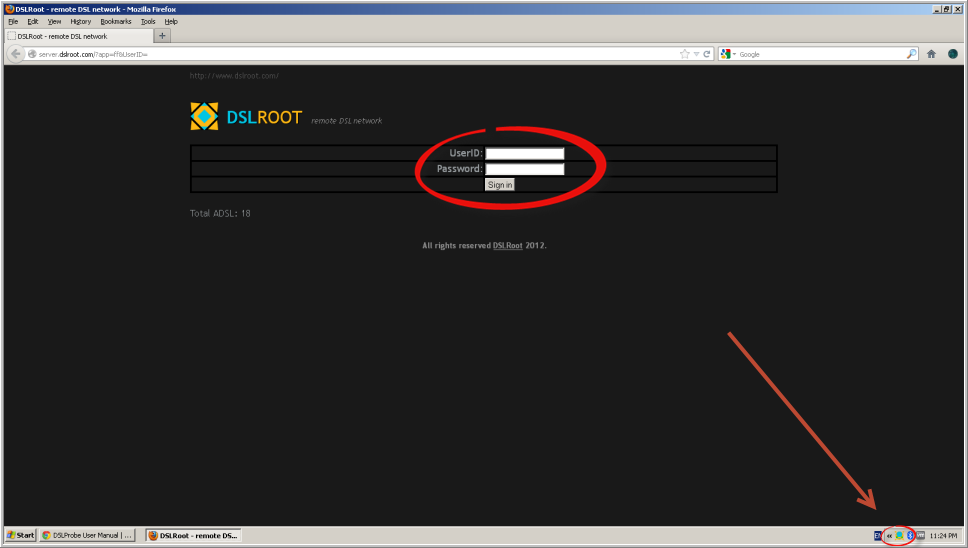Click the Password input field
Image resolution: width=968 pixels, height=548 pixels.
(x=525, y=169)
